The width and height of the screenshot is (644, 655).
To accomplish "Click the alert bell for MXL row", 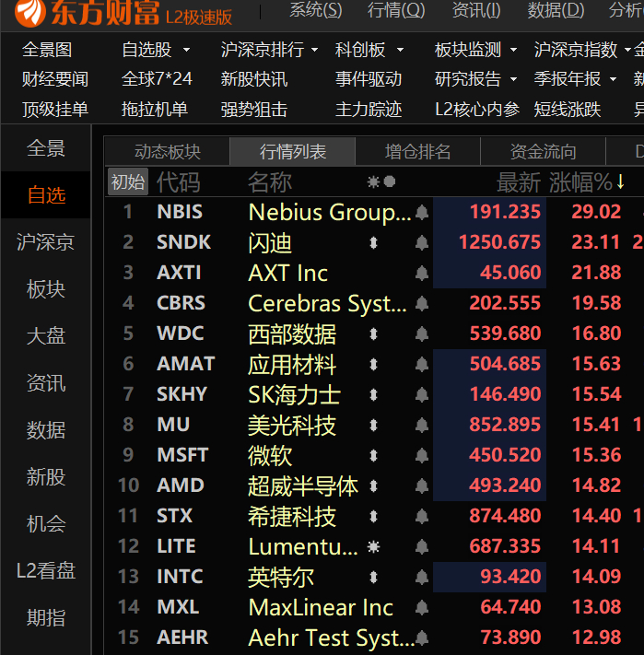I will (x=422, y=607).
